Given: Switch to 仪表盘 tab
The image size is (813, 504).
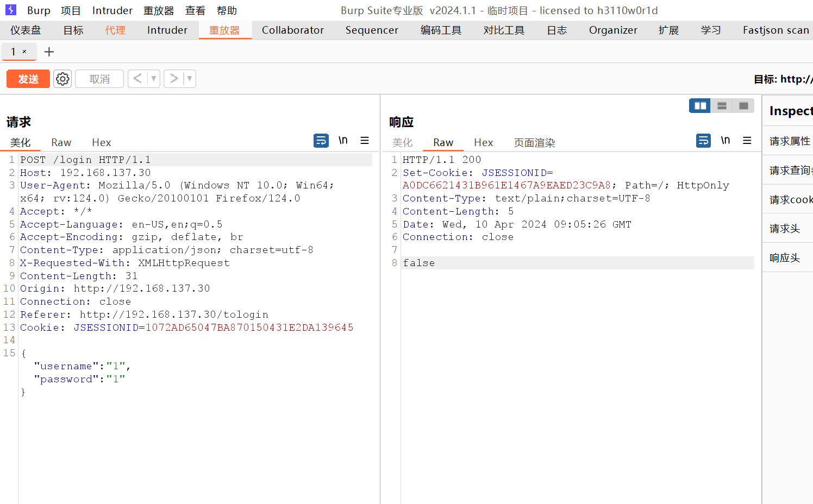Looking at the screenshot, I should pyautogui.click(x=26, y=30).
